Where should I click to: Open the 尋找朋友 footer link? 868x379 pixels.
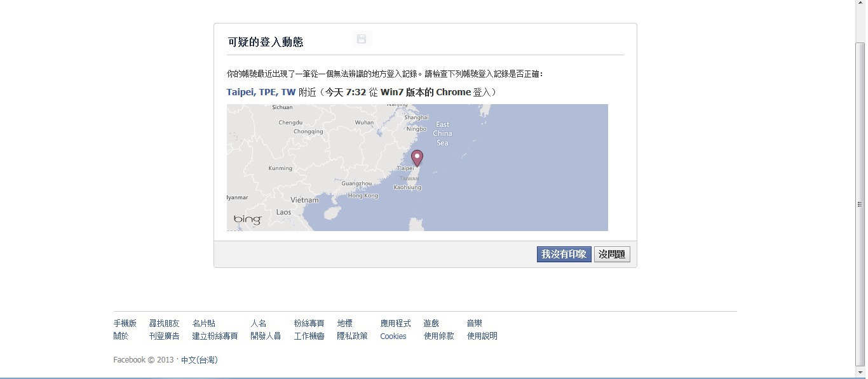pos(165,323)
